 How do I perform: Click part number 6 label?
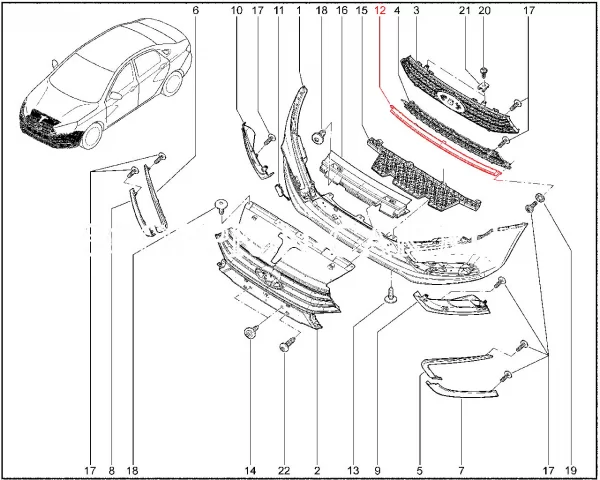[x=195, y=10]
